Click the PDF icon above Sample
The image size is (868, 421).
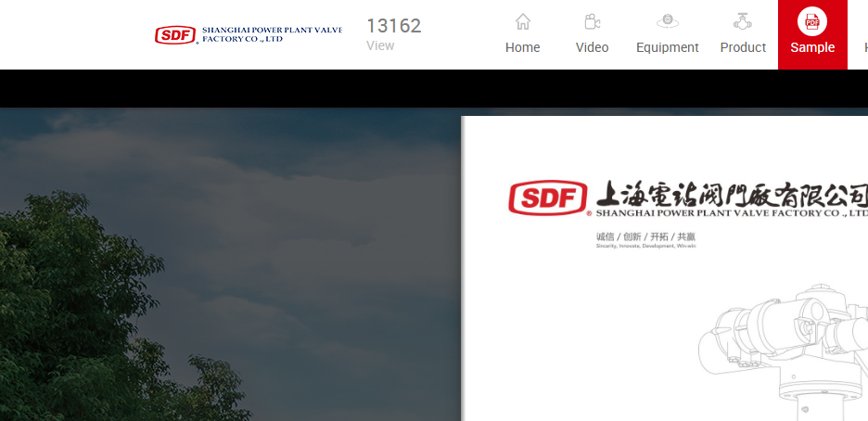812,21
